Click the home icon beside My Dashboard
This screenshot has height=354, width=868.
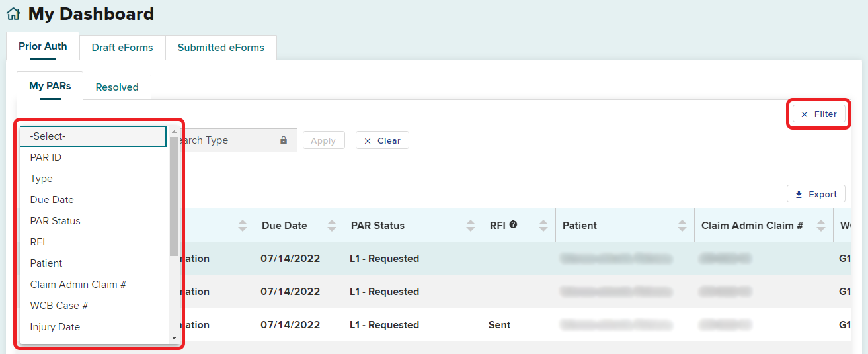(13, 14)
